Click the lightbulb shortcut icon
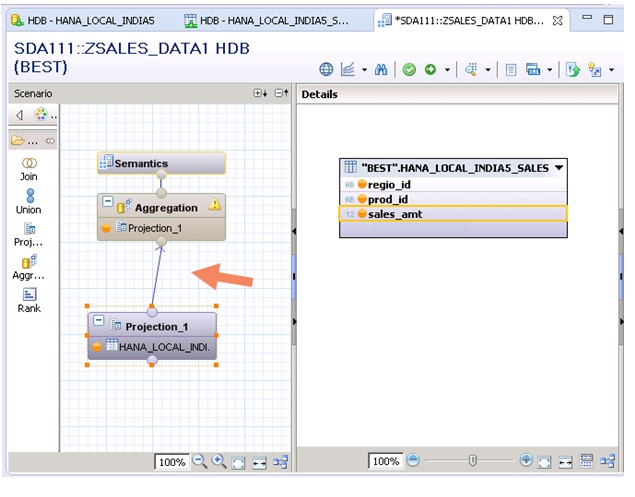Image resolution: width=635 pixels, height=497 pixels. [595, 70]
